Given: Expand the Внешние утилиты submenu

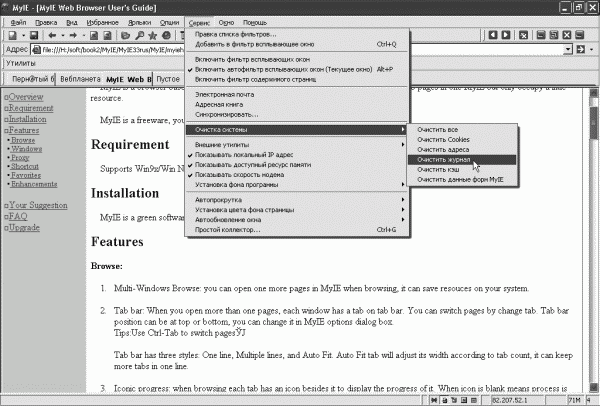Looking at the screenshot, I should tap(297, 145).
